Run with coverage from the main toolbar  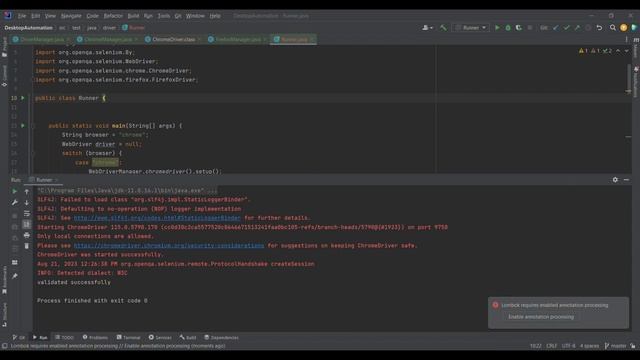pyautogui.click(x=518, y=28)
